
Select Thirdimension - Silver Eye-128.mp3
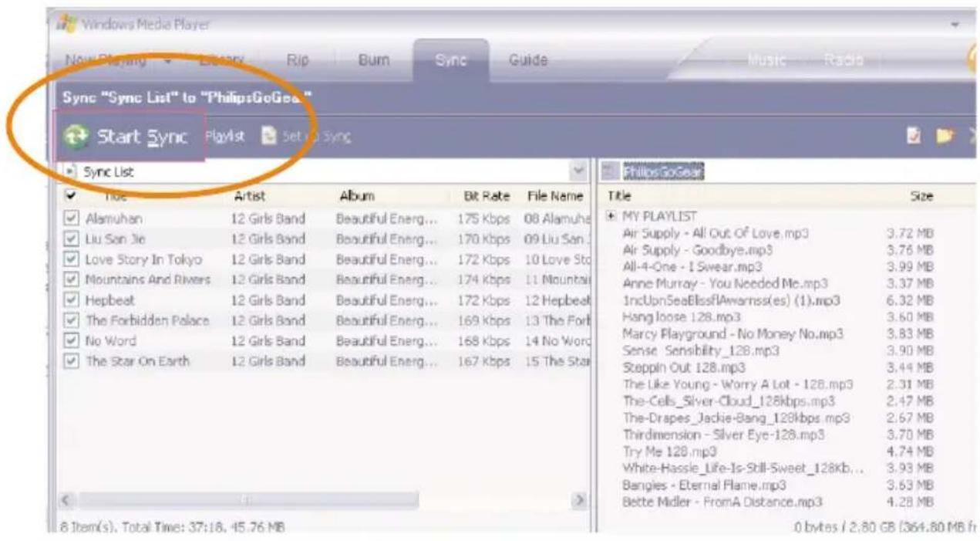click(x=723, y=434)
